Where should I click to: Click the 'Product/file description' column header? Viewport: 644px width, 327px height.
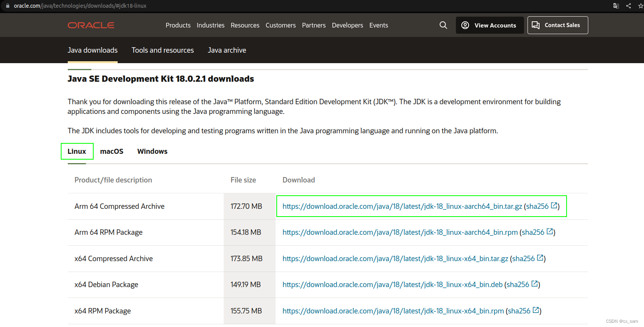click(x=113, y=180)
